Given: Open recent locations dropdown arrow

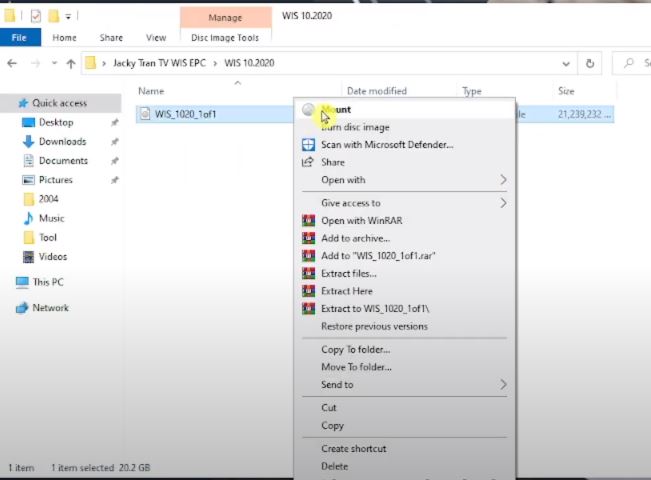Looking at the screenshot, I should point(54,63).
